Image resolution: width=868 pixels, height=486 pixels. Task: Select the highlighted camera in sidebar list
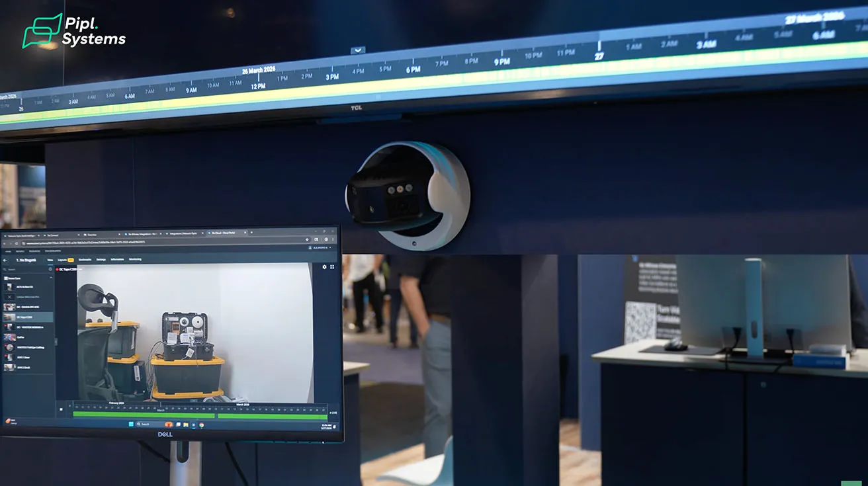point(26,317)
